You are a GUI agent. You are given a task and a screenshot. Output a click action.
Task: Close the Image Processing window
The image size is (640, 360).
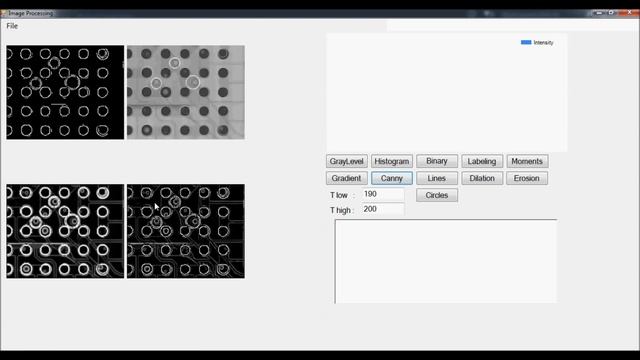tap(629, 13)
